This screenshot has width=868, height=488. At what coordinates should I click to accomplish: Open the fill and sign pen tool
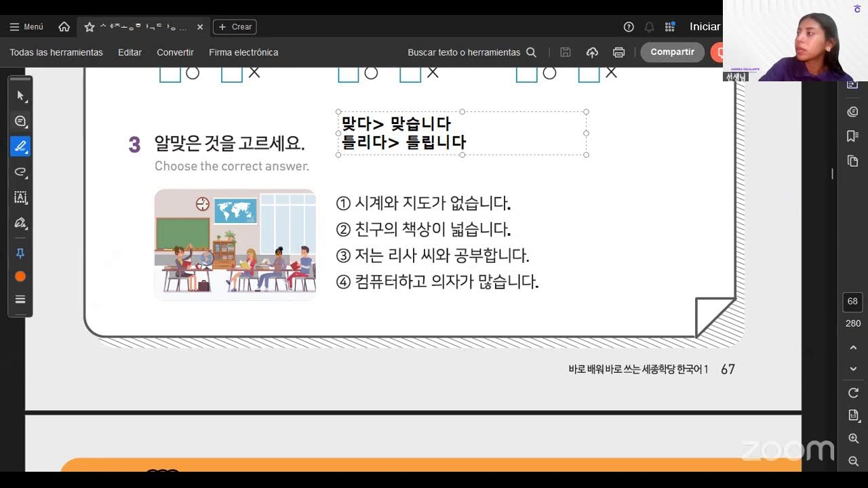20,223
